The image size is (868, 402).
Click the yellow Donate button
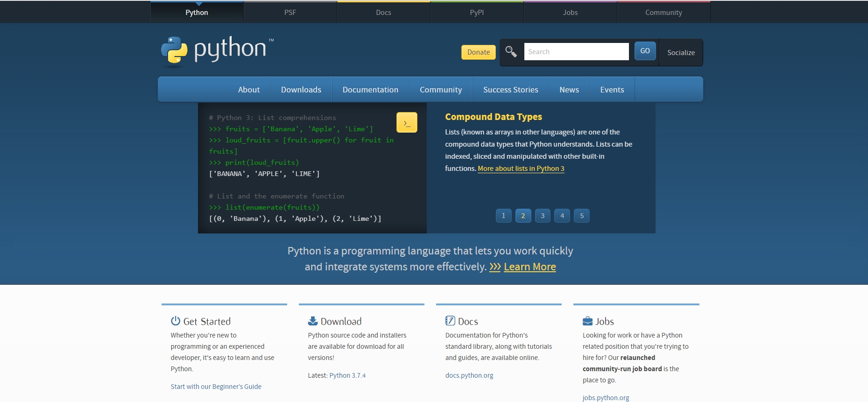point(479,52)
